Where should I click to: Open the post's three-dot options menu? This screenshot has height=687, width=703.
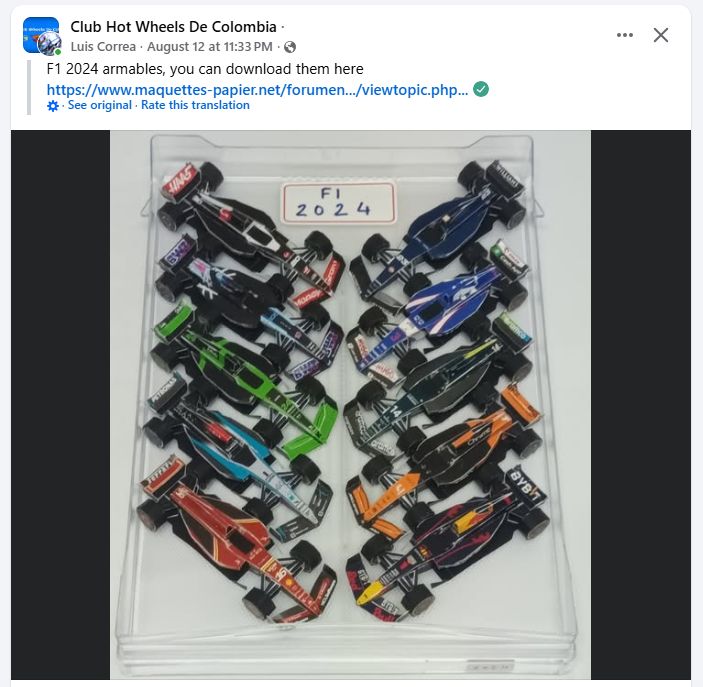pos(625,35)
